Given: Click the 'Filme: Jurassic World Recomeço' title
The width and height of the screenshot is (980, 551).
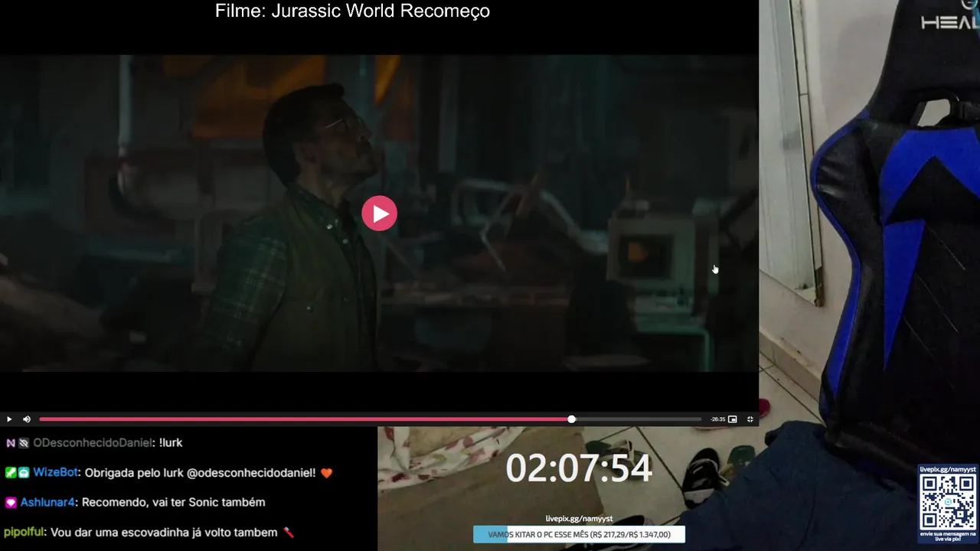Looking at the screenshot, I should [x=352, y=11].
